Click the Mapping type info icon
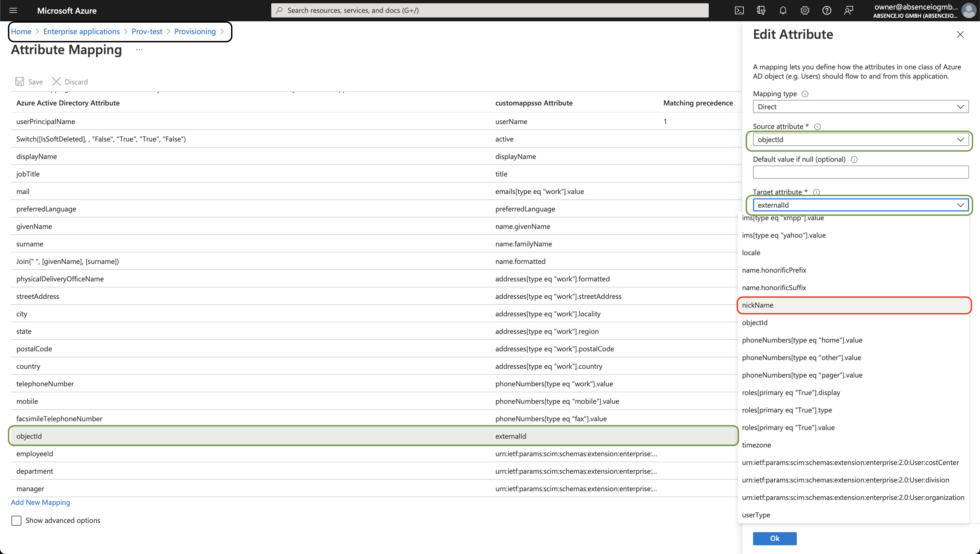980x554 pixels. click(805, 94)
